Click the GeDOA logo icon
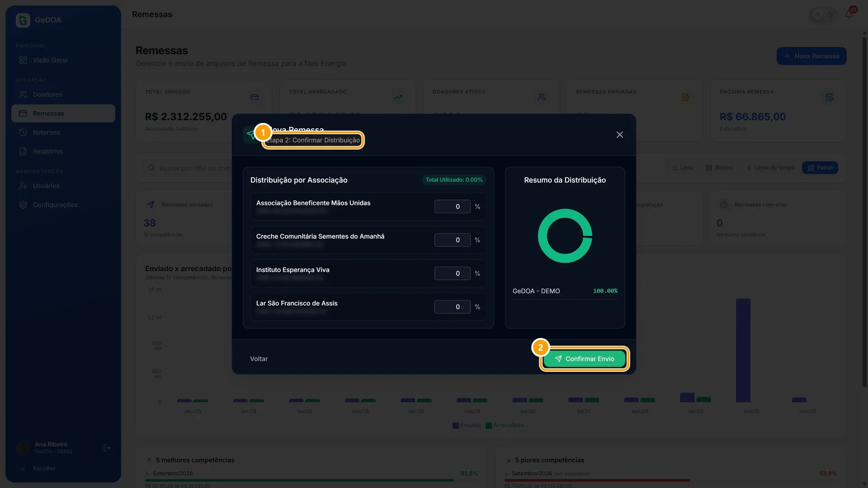Image resolution: width=868 pixels, height=488 pixels. click(23, 20)
